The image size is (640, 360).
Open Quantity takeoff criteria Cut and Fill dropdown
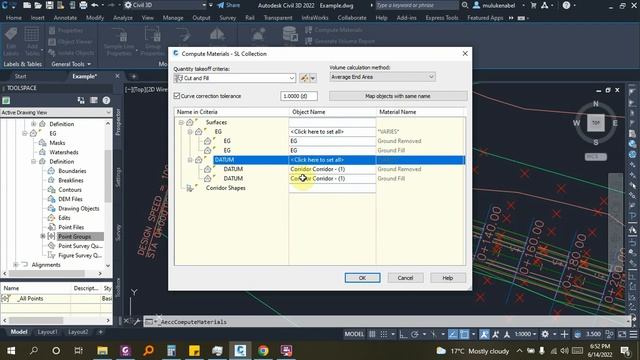click(235, 78)
